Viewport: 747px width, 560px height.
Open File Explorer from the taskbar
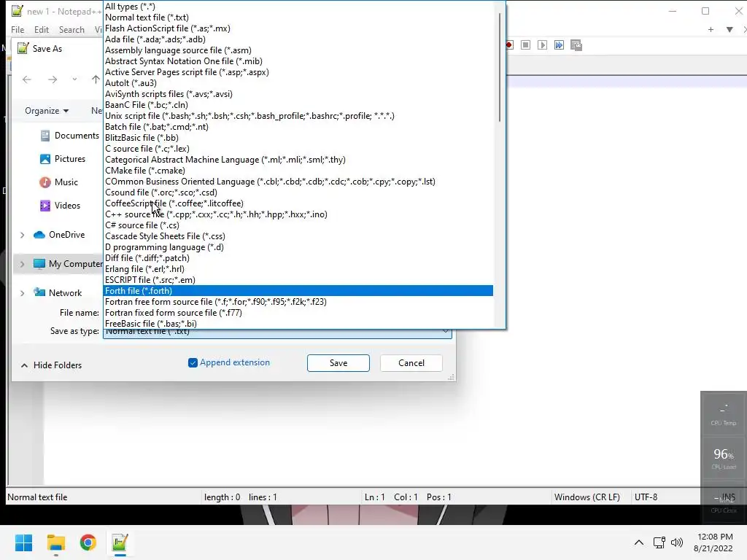coord(55,542)
